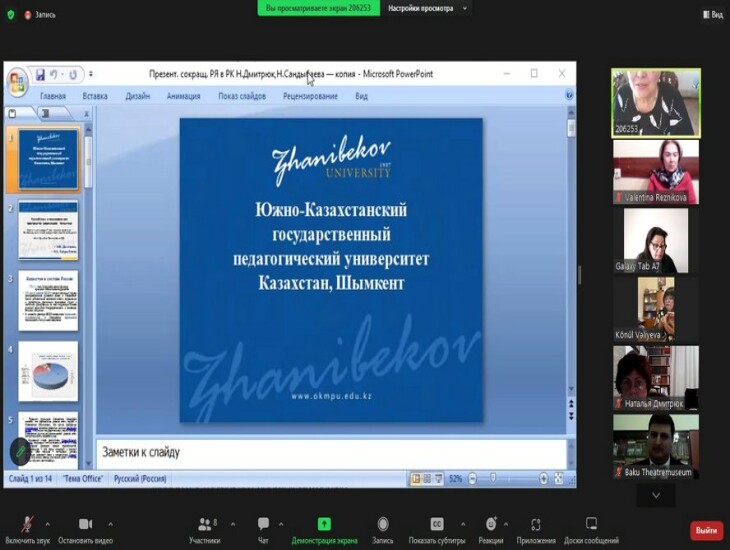Select Valentina Reznikova video tile
Screen dimensions: 730x550
coord(656,172)
